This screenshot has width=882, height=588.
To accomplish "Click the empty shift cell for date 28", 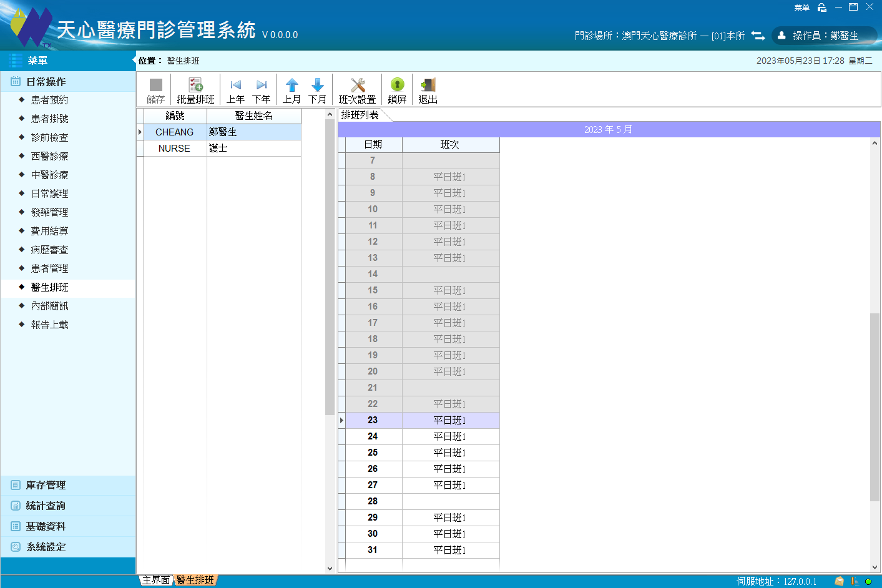I will pyautogui.click(x=451, y=502).
